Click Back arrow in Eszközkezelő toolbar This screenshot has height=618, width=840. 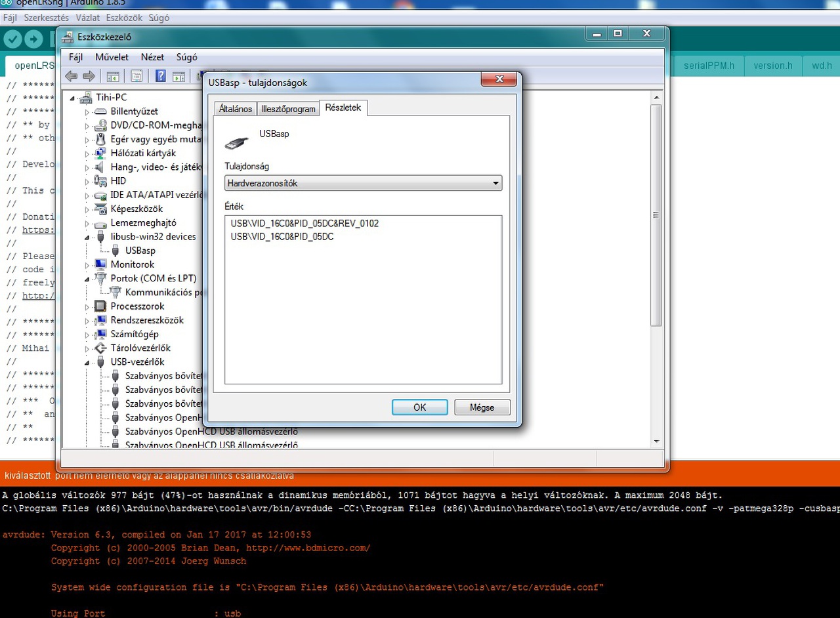71,76
